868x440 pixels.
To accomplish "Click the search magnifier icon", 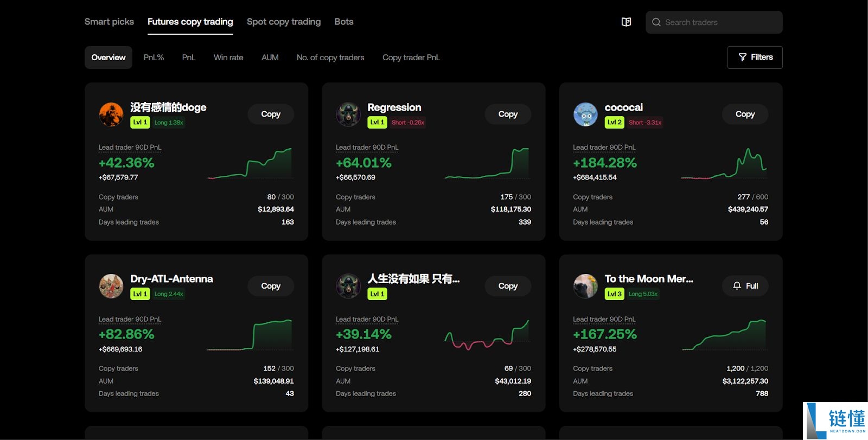I will (x=656, y=22).
